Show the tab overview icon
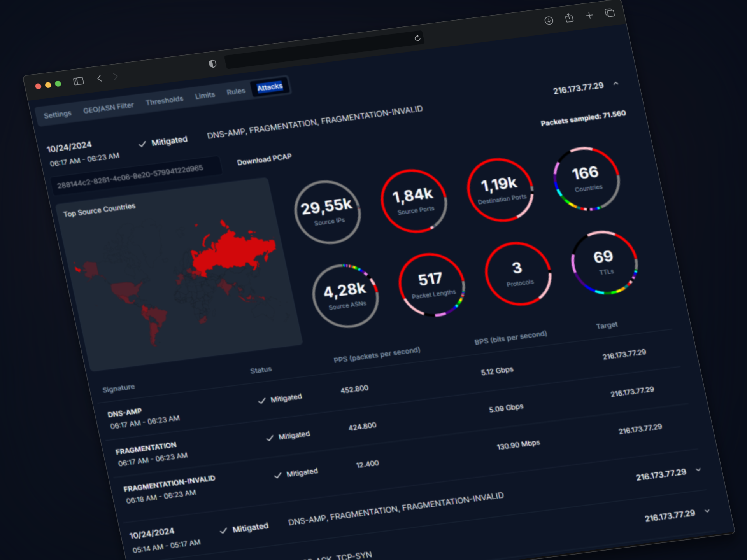This screenshot has height=560, width=747. pos(609,13)
